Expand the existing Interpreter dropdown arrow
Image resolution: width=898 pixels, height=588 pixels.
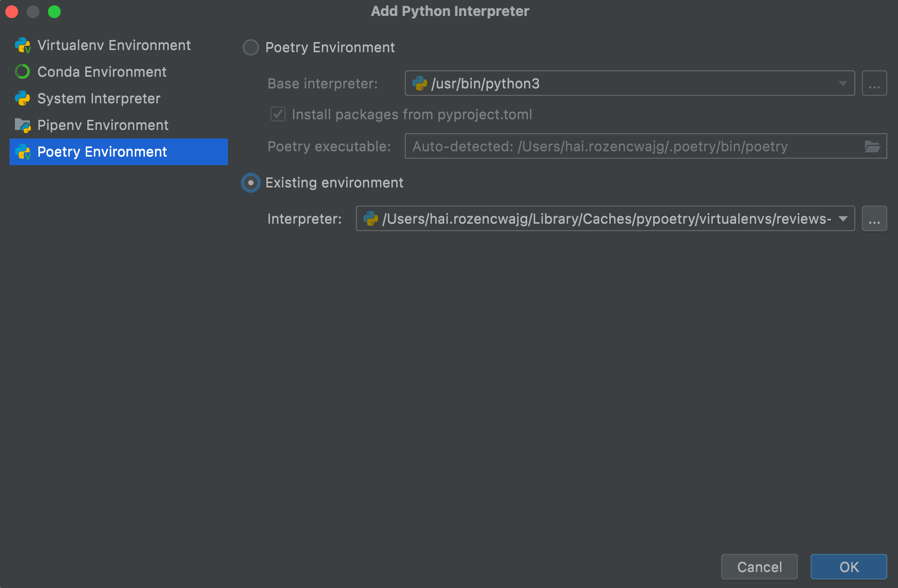tap(843, 219)
